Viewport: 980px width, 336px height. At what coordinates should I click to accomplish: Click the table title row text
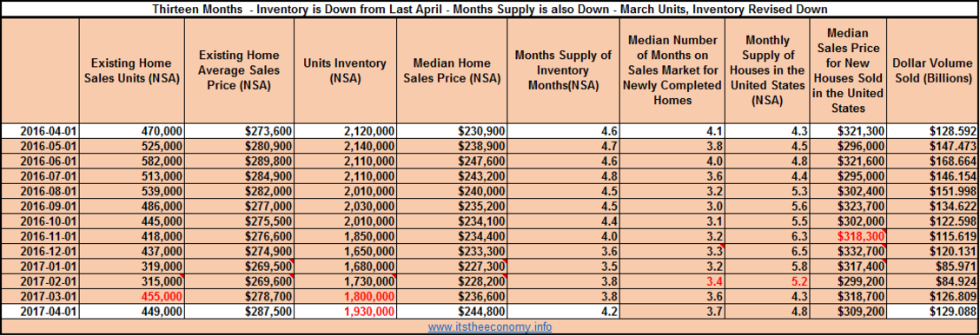click(489, 10)
